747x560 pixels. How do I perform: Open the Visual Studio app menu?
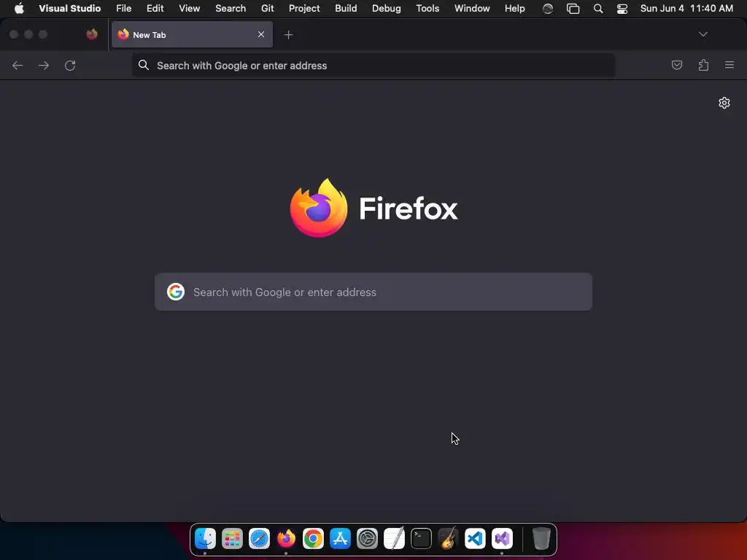click(69, 9)
